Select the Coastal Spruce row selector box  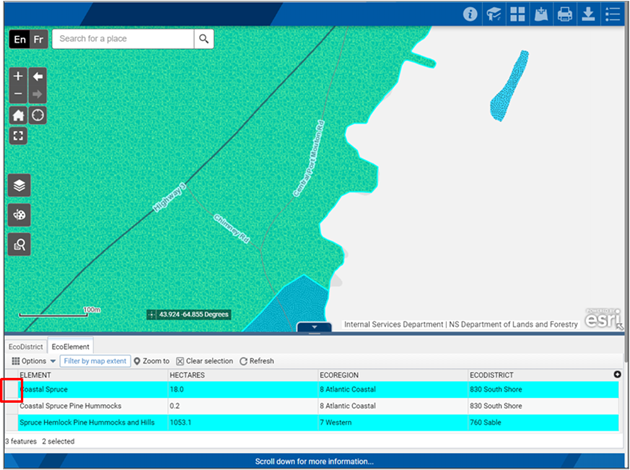[x=12, y=390]
